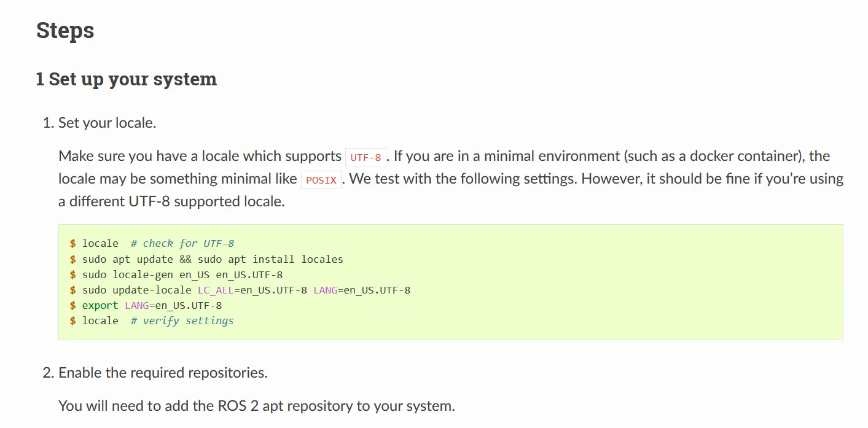The image size is (868, 428).
Task: Click the "Enable the required repositories." list item
Action: 163,373
